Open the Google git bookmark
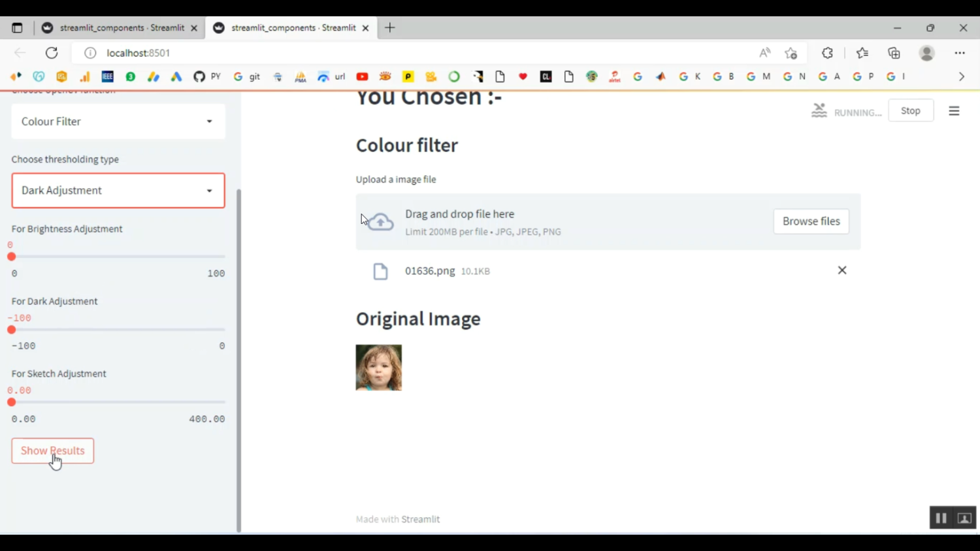This screenshot has height=551, width=980. [x=246, y=76]
